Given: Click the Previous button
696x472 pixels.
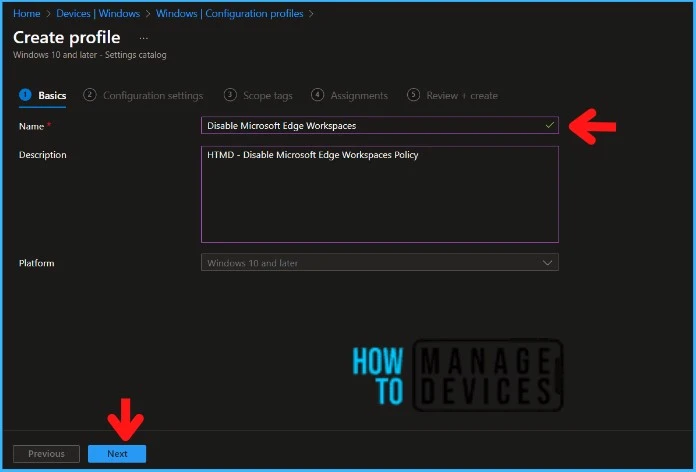Looking at the screenshot, I should pos(46,454).
